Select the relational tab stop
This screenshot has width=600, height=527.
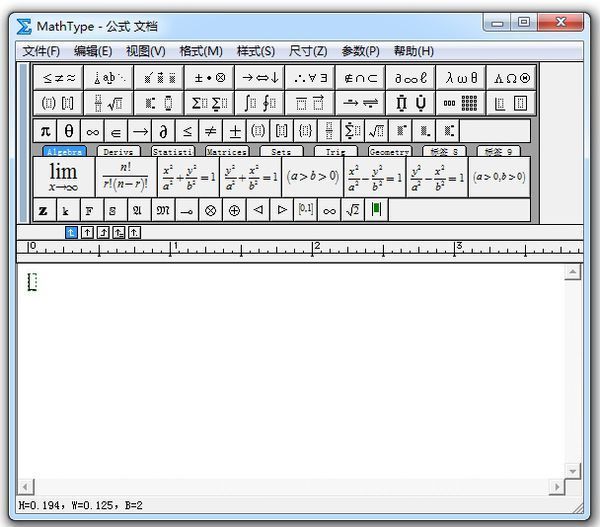119,232
